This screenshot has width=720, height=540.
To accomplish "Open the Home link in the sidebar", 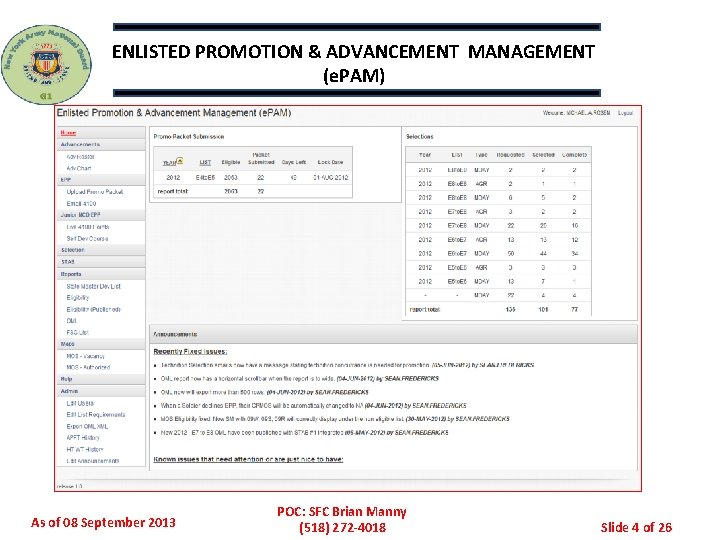I will click(68, 133).
